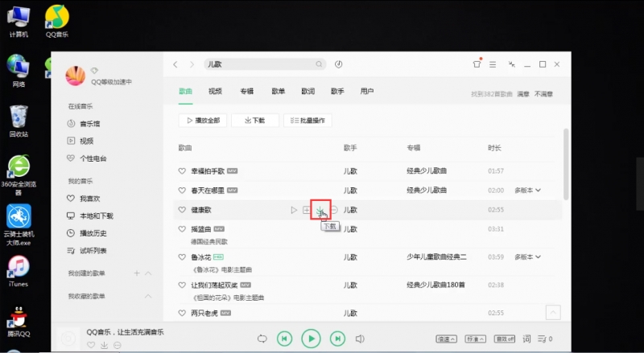Click the search magnifier icon

(x=319, y=64)
